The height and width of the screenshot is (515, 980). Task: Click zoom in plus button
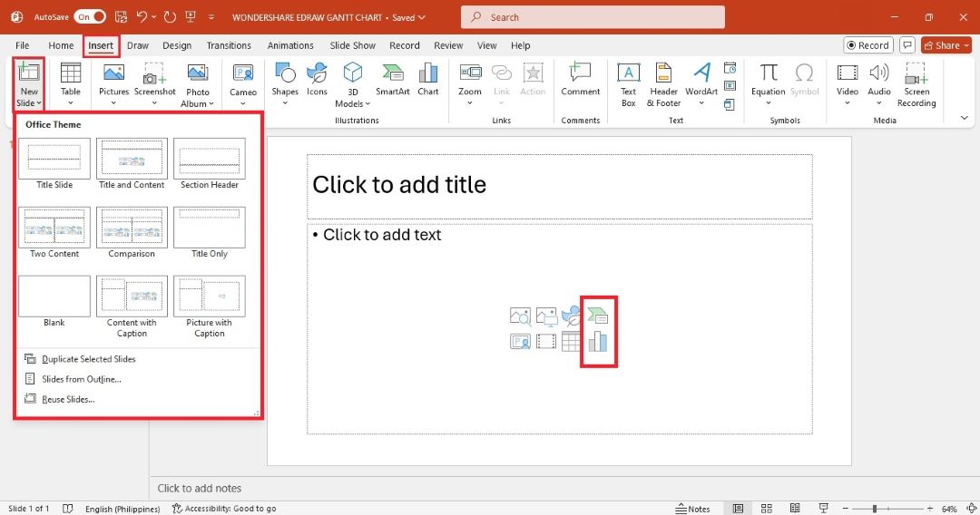coord(930,509)
